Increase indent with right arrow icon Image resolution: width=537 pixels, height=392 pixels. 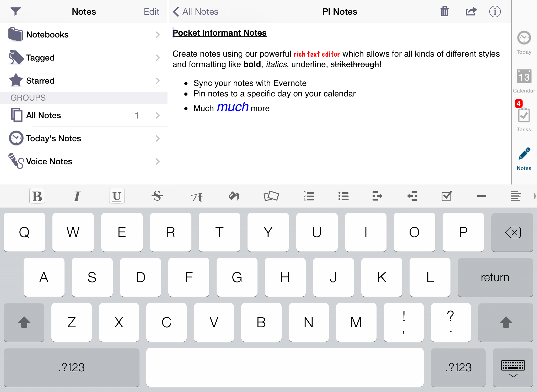click(377, 196)
